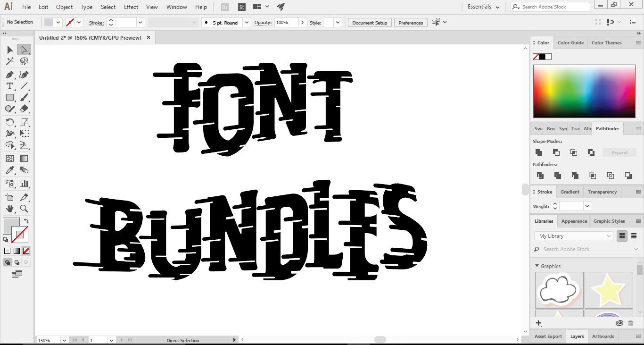Click the Minus Back pathfinder icon
This screenshot has width=644, height=345.
(628, 176)
